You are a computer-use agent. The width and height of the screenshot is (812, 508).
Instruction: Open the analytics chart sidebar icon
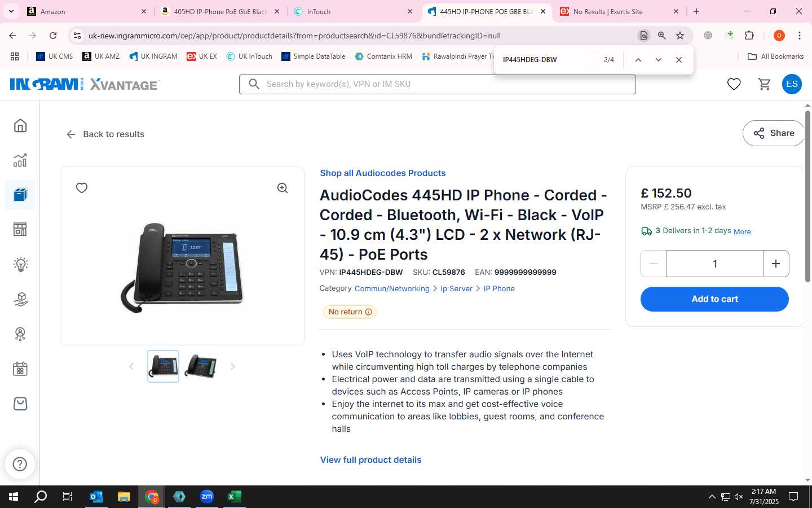coord(20,160)
